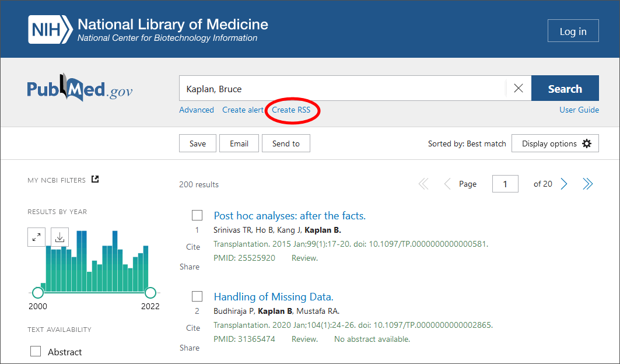Viewport: 620px width, 364px height.
Task: Open the PubMed.gov home logo
Action: tap(80, 88)
